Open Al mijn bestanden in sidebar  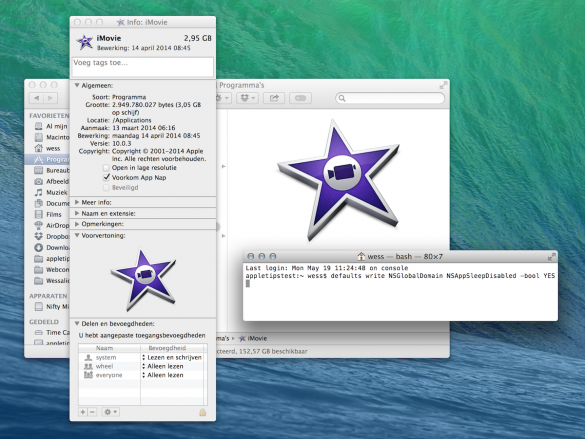tap(51, 126)
